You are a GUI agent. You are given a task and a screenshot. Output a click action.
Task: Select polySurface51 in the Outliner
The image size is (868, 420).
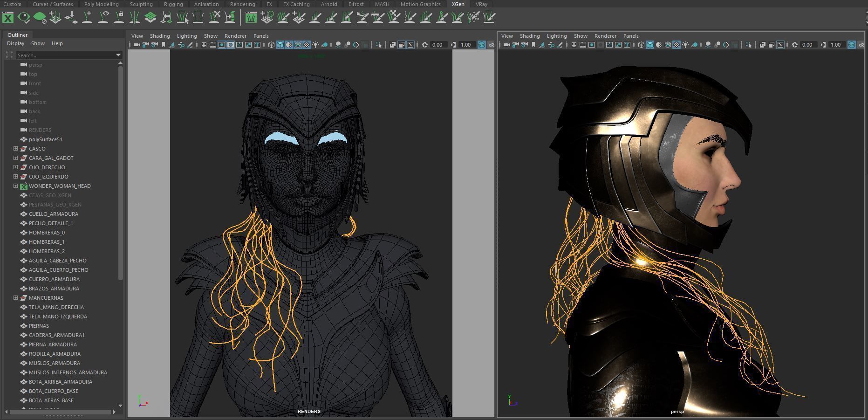(x=45, y=139)
